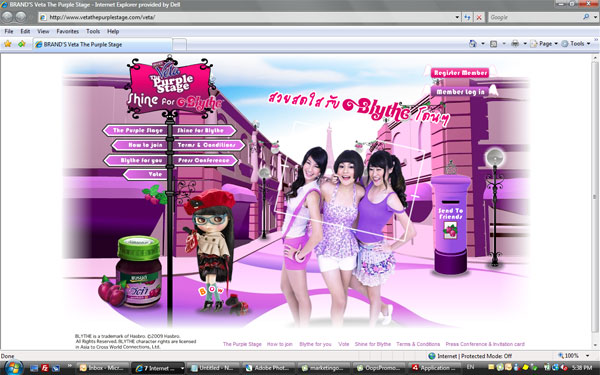Click footer link Shine for Blythe

[373, 344]
